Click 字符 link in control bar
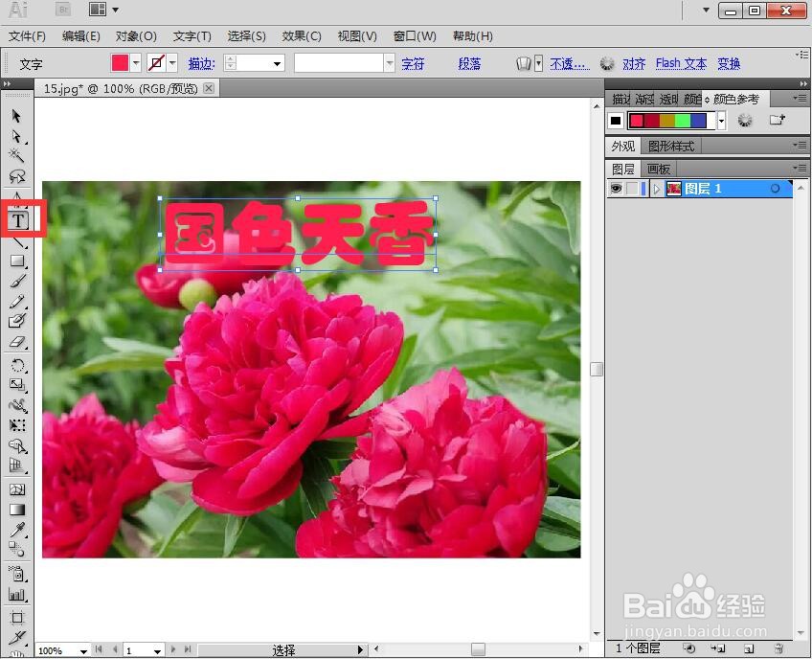 point(413,64)
